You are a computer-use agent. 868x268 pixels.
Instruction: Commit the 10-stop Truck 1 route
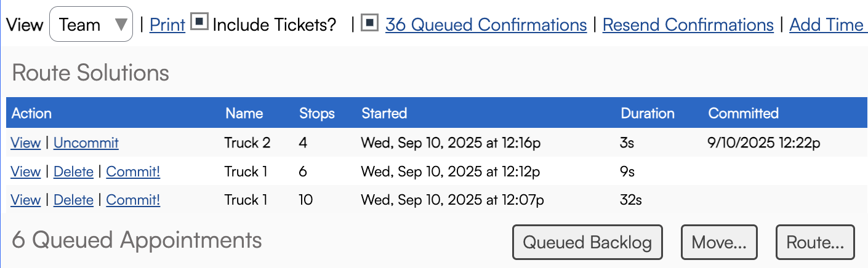pos(133,200)
